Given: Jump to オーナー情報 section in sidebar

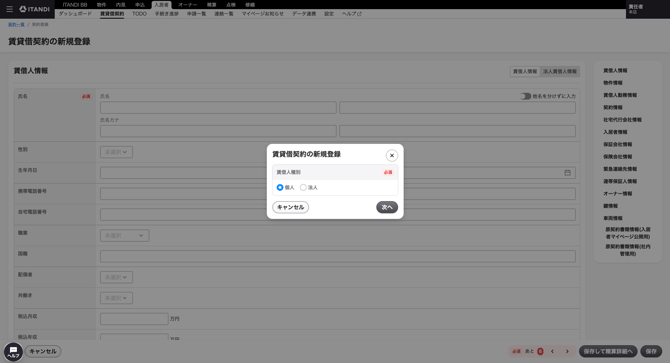Looking at the screenshot, I should (x=617, y=194).
